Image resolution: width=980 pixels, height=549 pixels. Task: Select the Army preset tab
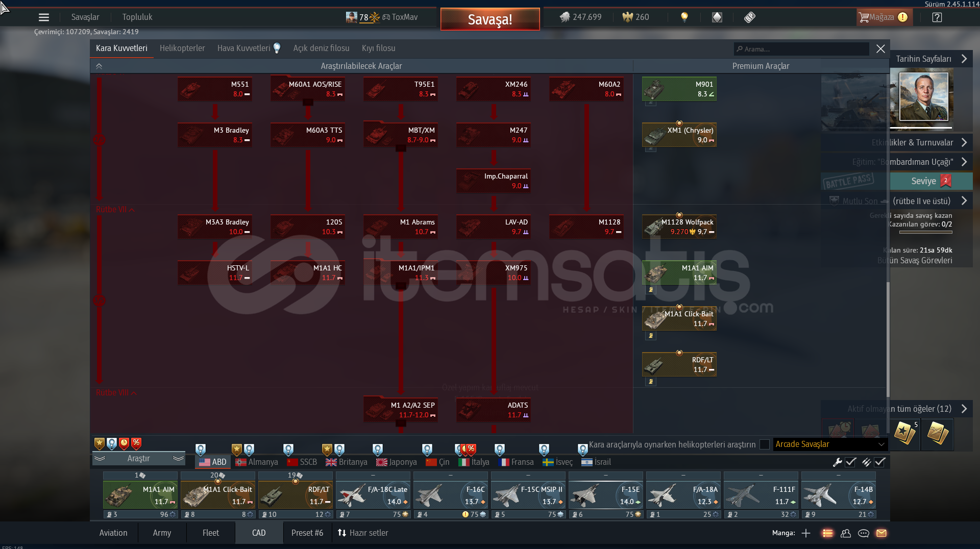162,533
